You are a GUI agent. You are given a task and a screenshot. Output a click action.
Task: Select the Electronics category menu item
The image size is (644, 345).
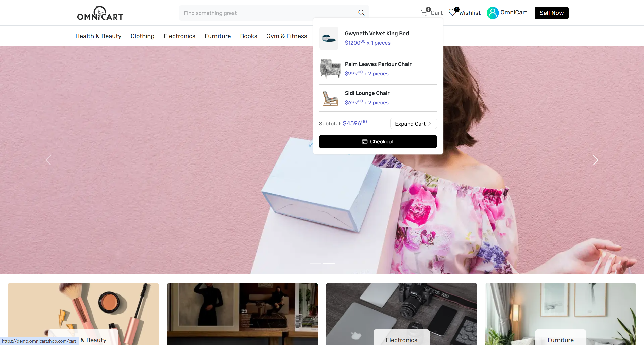[179, 36]
